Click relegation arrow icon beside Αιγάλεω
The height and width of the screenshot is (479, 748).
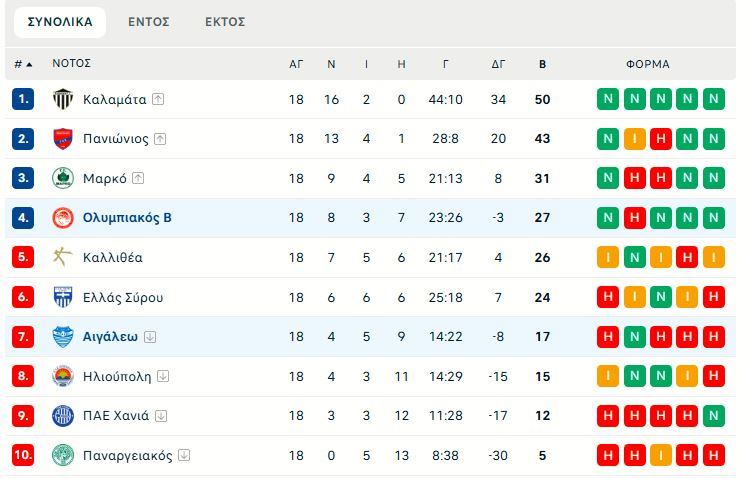coord(149,337)
